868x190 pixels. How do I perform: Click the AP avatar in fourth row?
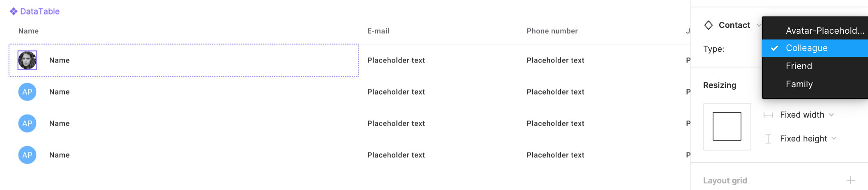(28, 155)
